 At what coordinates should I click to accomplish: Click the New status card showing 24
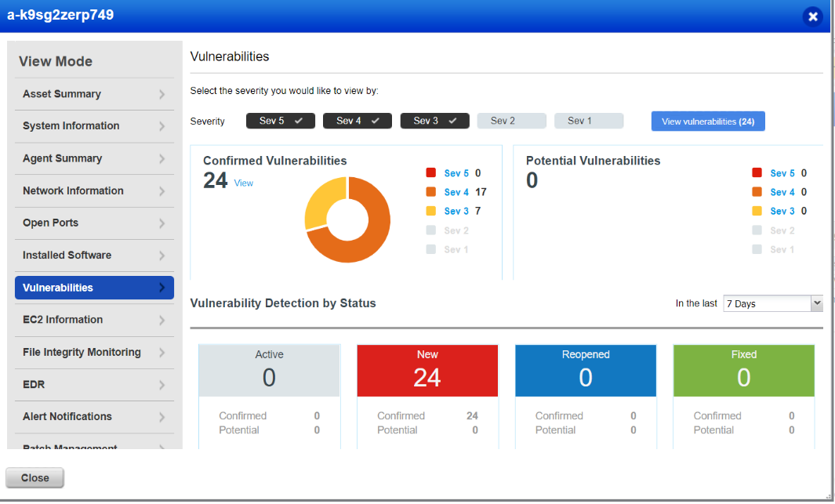click(x=427, y=370)
